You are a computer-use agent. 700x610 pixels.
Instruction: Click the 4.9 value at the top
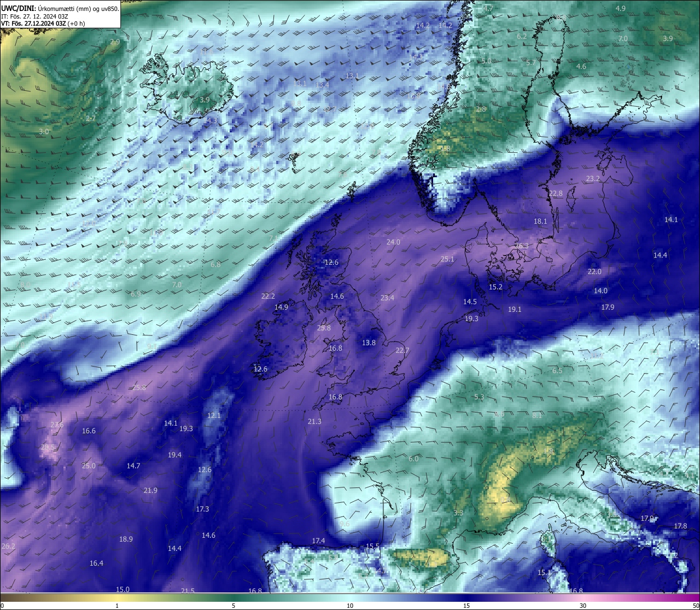[x=621, y=9]
